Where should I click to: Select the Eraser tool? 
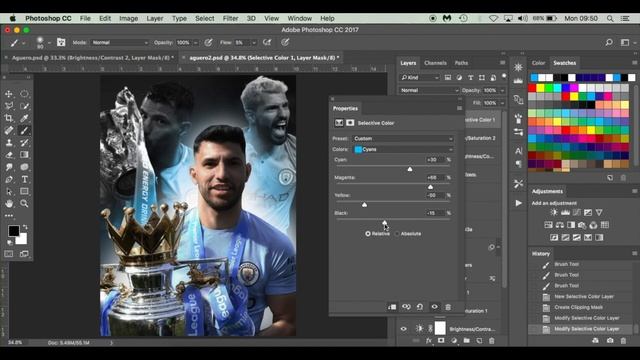pyautogui.click(x=9, y=155)
